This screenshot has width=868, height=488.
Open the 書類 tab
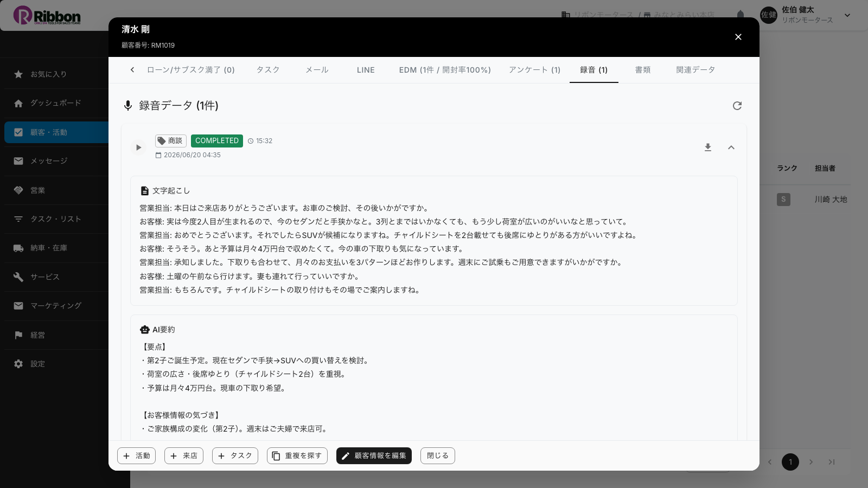pos(643,70)
